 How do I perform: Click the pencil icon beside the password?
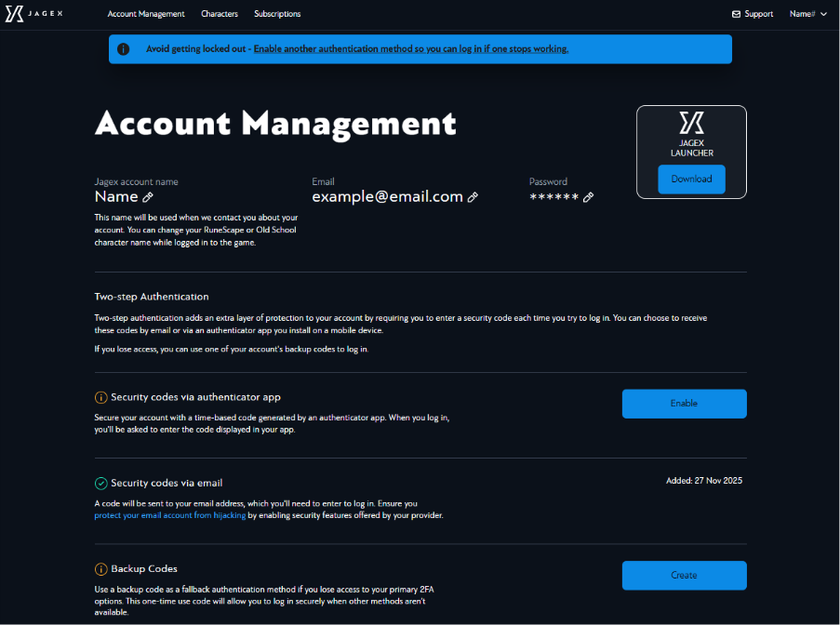point(588,197)
